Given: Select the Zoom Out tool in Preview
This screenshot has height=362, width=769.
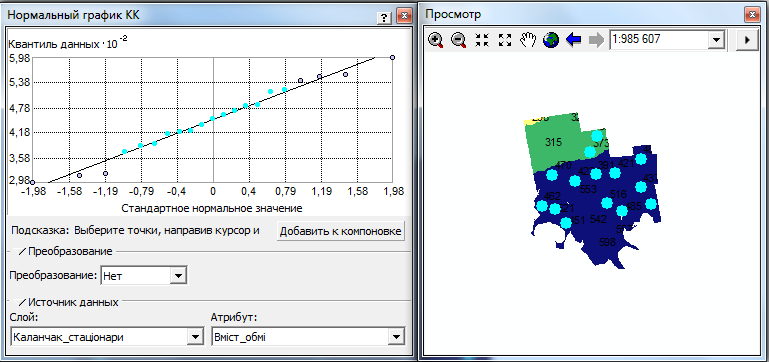Looking at the screenshot, I should point(459,40).
